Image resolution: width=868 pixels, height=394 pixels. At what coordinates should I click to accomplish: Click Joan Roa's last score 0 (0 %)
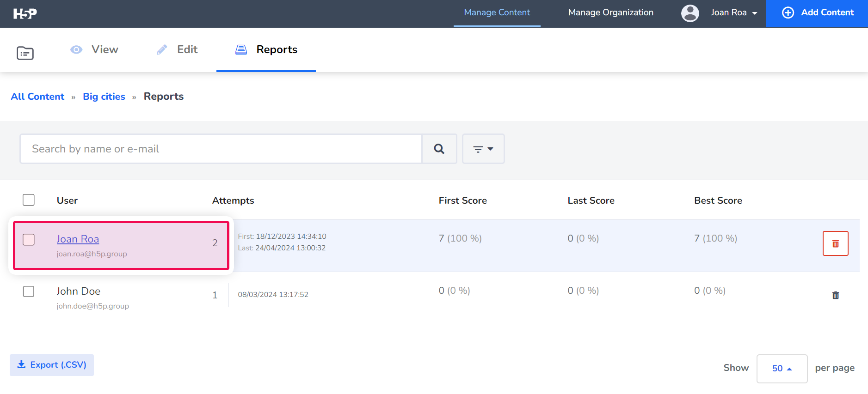(583, 238)
